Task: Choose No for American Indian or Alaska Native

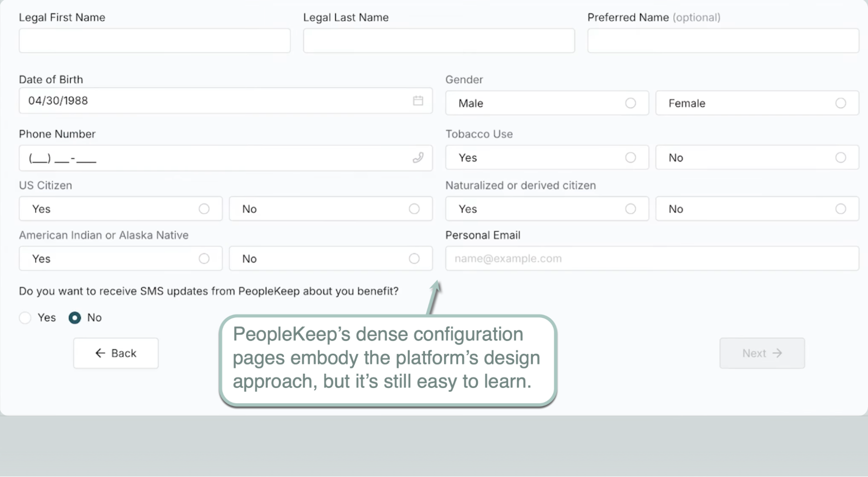Action: 414,259
